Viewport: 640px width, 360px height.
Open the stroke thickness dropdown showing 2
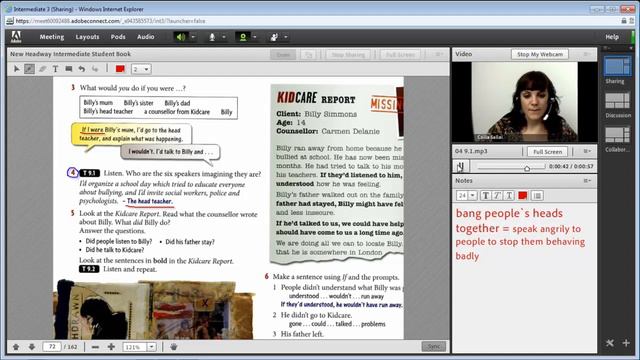tap(141, 69)
